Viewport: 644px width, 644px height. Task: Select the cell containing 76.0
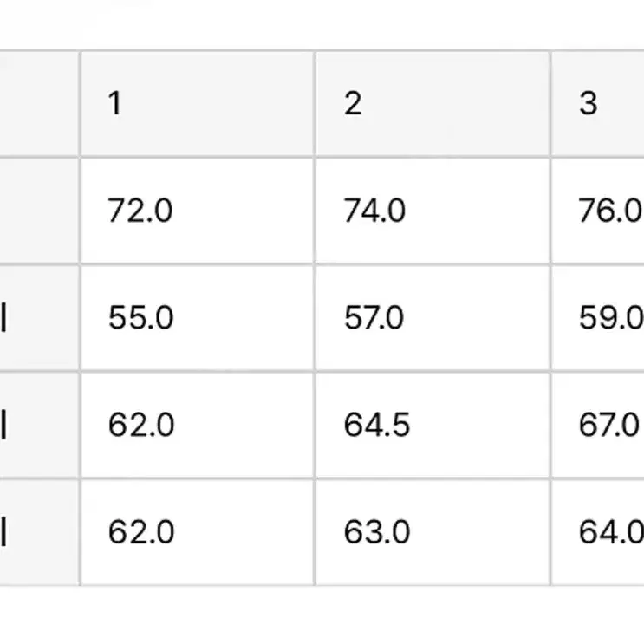pyautogui.click(x=598, y=211)
